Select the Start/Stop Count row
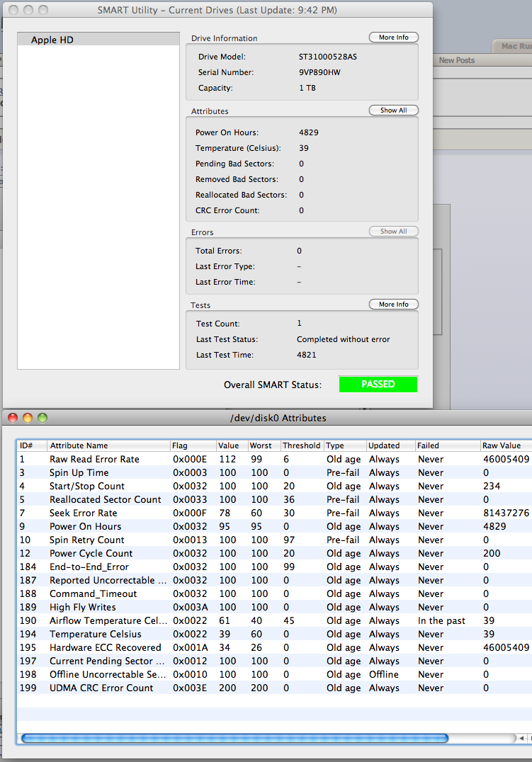The width and height of the screenshot is (532, 762). pos(275,486)
